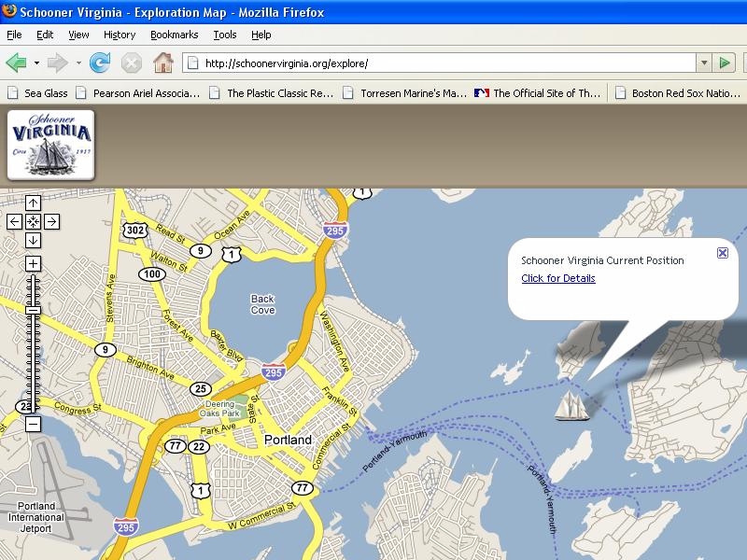
Task: Open the Help menu
Action: (261, 35)
